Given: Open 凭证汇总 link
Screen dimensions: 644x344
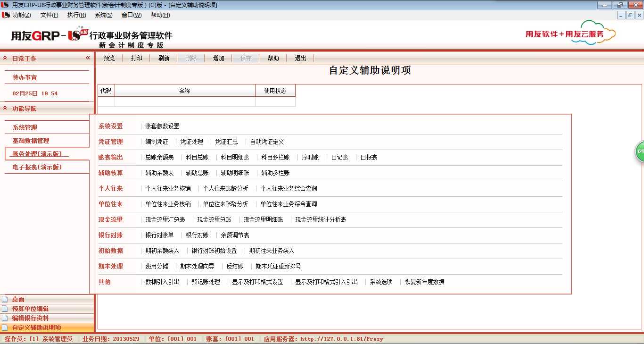Looking at the screenshot, I should point(226,142).
